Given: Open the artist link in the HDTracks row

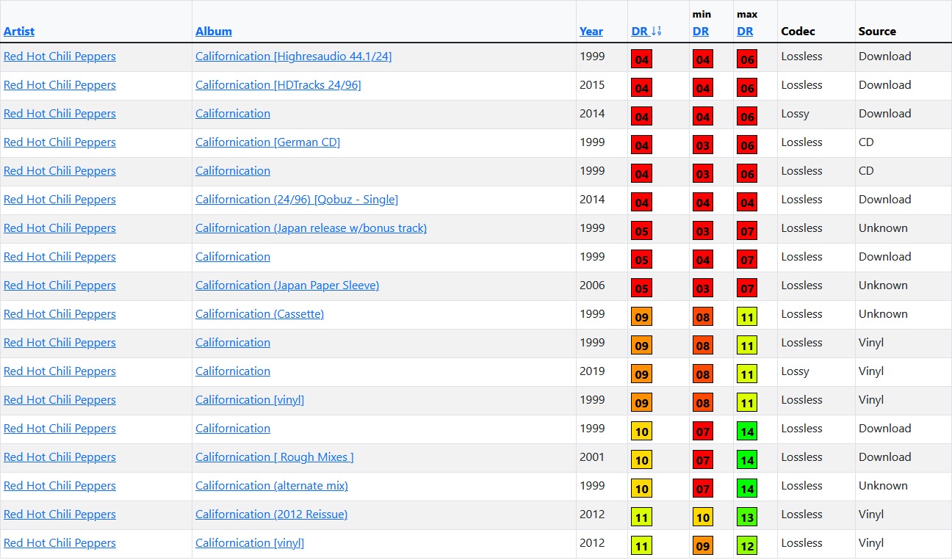Looking at the screenshot, I should [59, 85].
